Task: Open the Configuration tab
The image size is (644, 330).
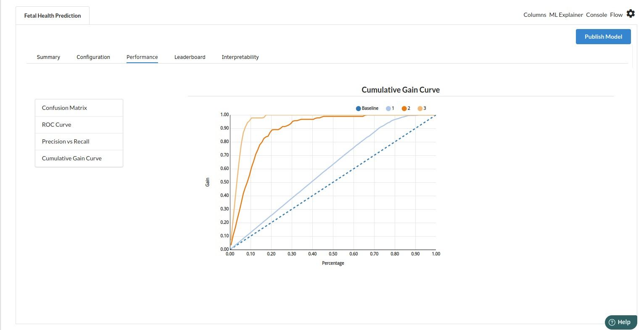Action: coord(93,57)
